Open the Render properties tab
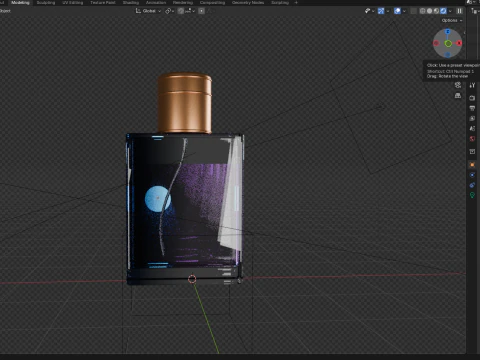The width and height of the screenshot is (480, 360). pyautogui.click(x=472, y=98)
